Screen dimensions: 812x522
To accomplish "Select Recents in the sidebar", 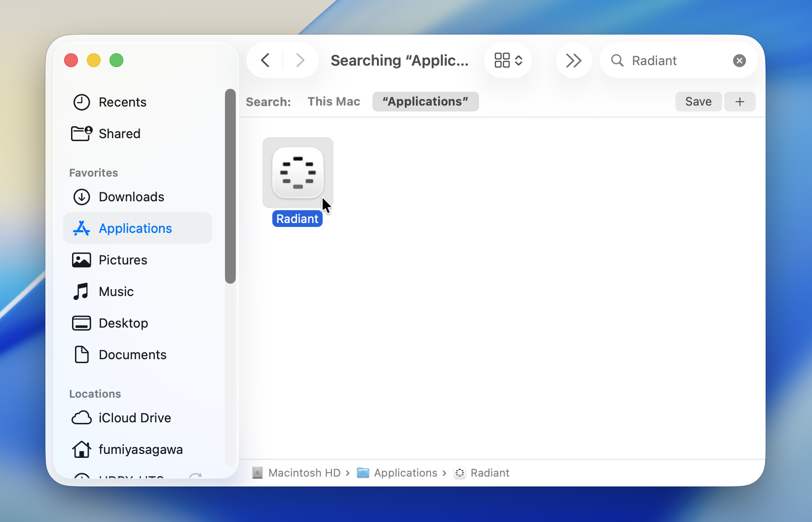I will coord(122,102).
